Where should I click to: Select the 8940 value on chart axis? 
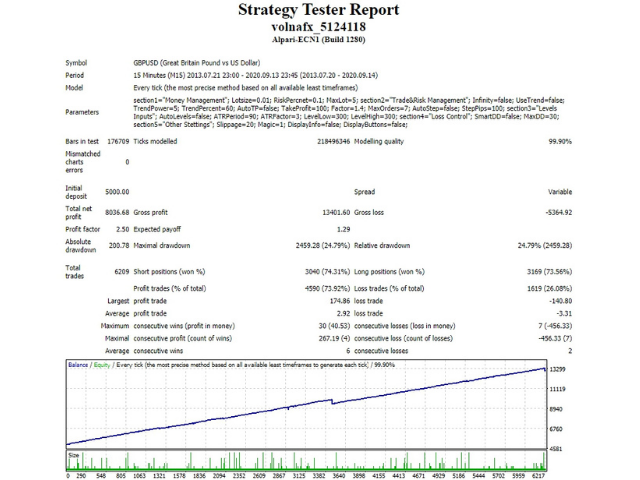[556, 409]
